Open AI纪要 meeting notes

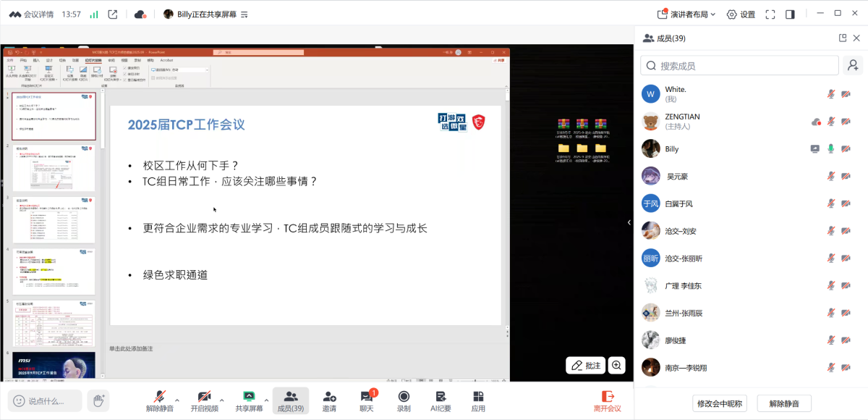441,400
